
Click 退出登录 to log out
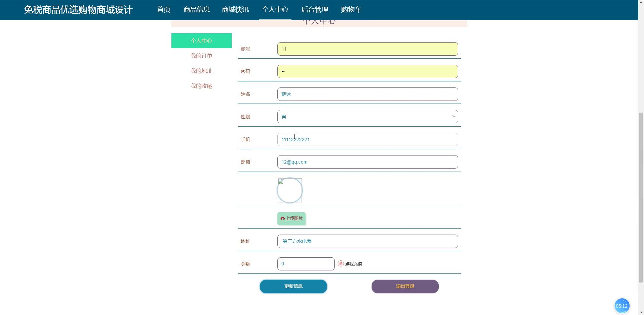[x=405, y=287]
